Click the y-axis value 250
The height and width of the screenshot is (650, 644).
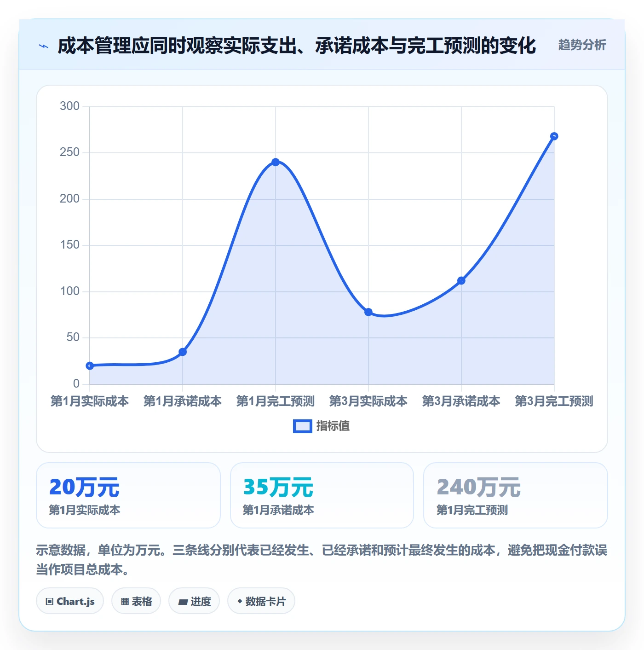click(x=70, y=152)
